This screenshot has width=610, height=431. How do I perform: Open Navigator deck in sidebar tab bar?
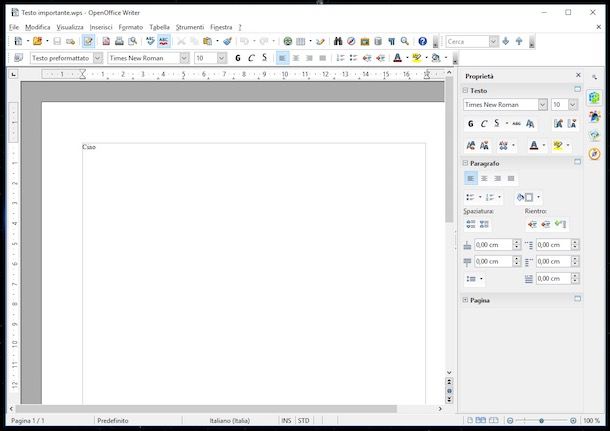coord(594,154)
